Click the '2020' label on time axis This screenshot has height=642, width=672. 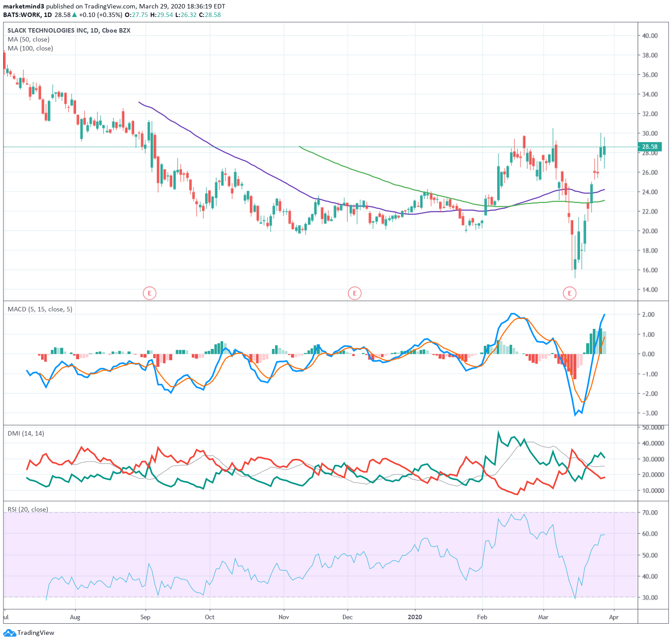click(x=415, y=617)
